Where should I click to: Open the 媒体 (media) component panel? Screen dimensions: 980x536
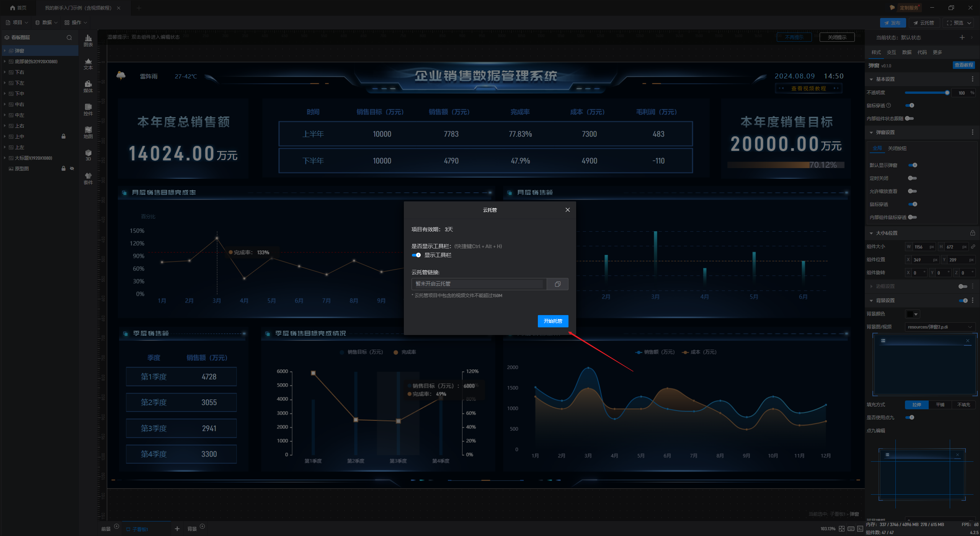coord(88,87)
